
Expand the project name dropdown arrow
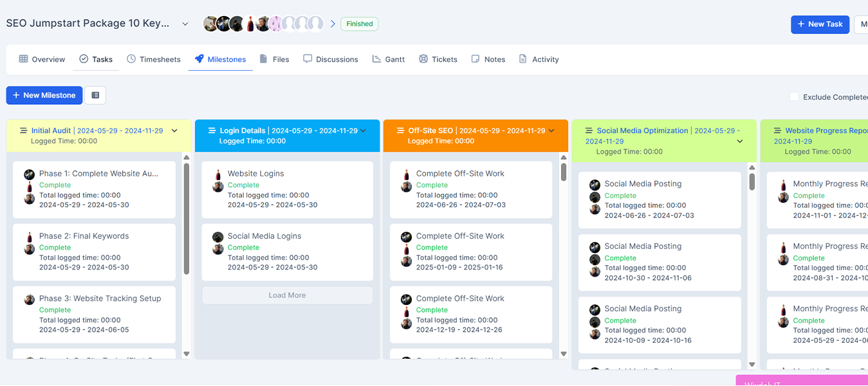point(185,24)
